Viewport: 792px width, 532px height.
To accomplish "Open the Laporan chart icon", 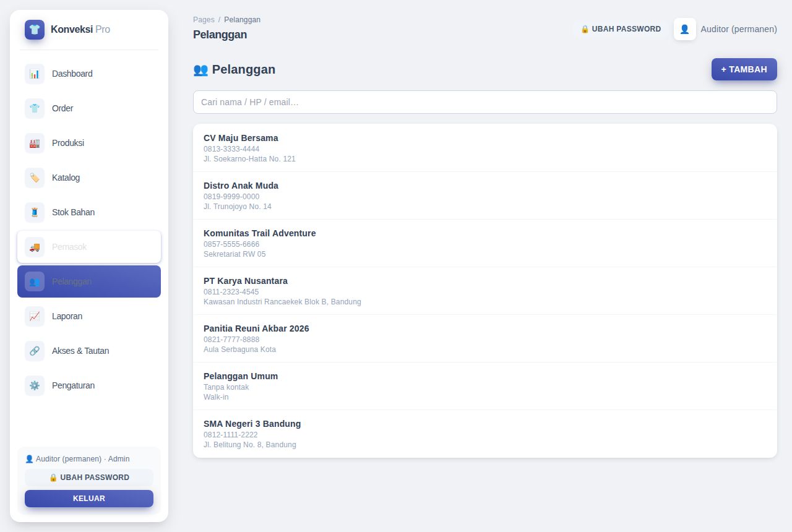I will click(x=35, y=316).
